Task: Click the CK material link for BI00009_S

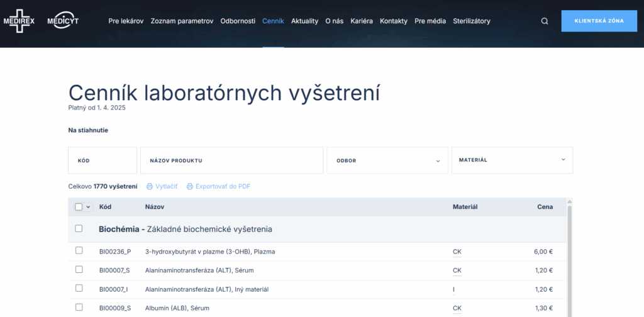Action: 457,308
